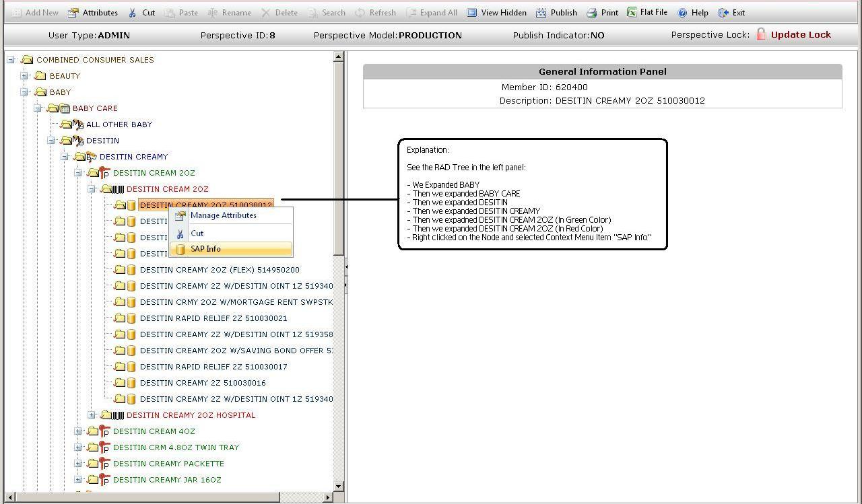Collapse the DESITIN CREAMY node
This screenshot has width=862, height=504.
coord(65,157)
